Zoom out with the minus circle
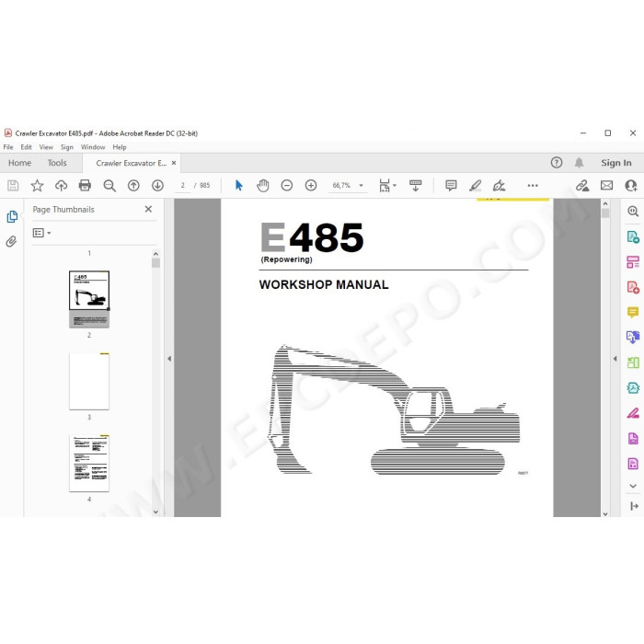644x644 pixels. [x=287, y=186]
